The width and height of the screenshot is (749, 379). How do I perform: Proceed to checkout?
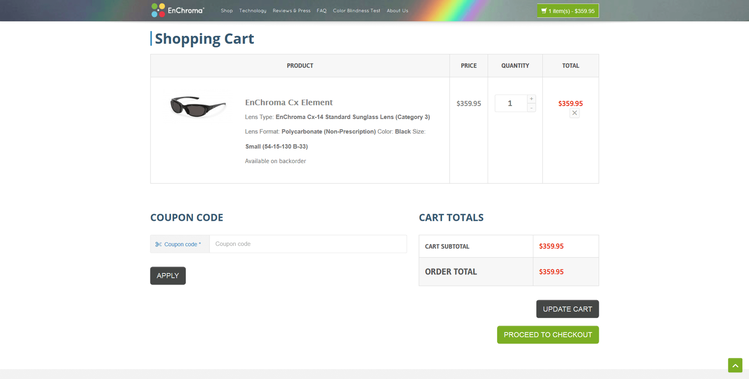[x=547, y=335]
